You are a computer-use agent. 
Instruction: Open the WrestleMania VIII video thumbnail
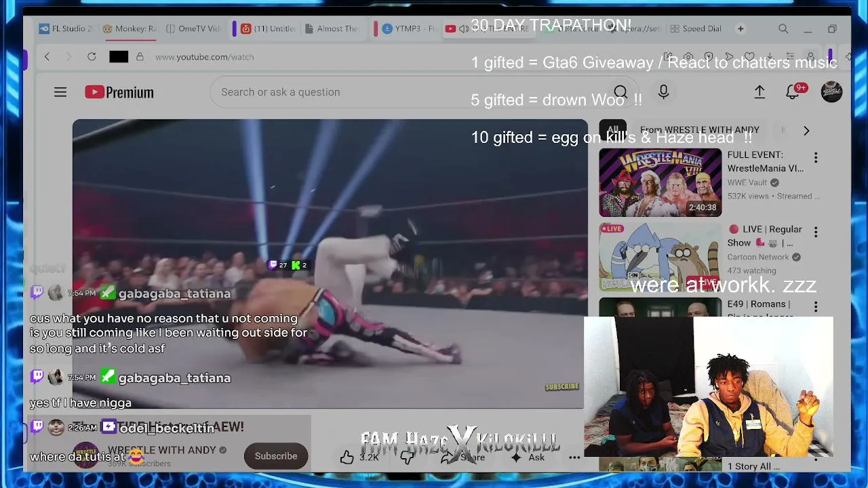tap(660, 182)
